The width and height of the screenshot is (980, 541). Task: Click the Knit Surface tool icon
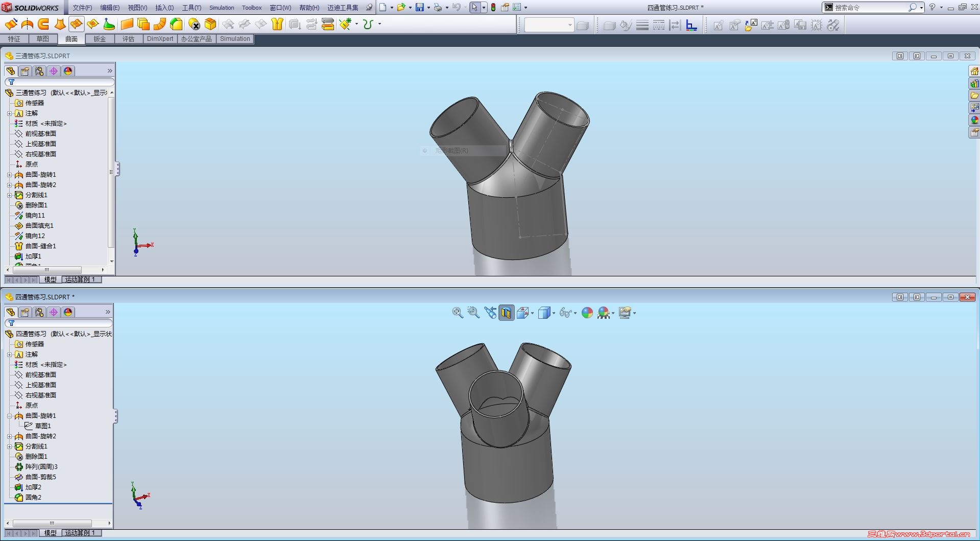click(x=277, y=24)
